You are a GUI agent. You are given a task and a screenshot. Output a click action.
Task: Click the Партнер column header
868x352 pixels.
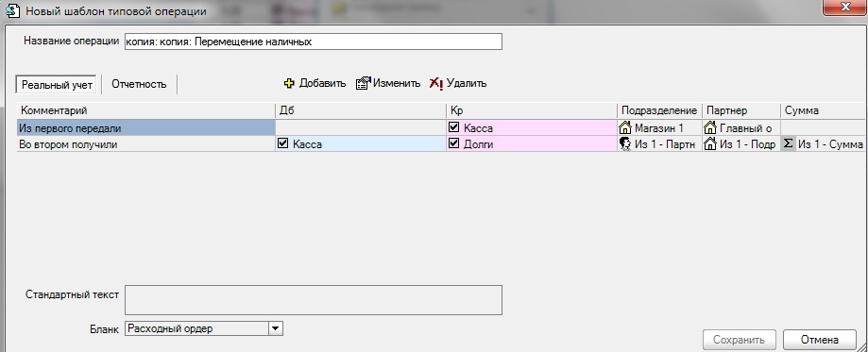click(x=741, y=110)
